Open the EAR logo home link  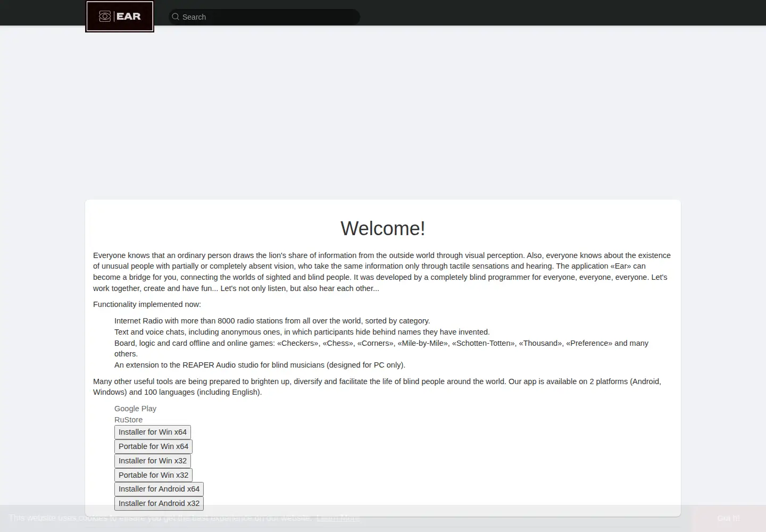tap(120, 16)
